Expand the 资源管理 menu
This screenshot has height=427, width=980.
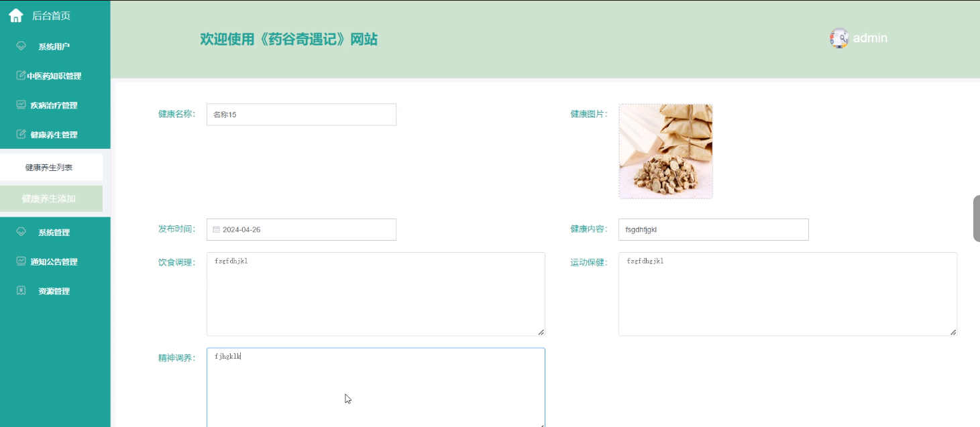pos(55,292)
